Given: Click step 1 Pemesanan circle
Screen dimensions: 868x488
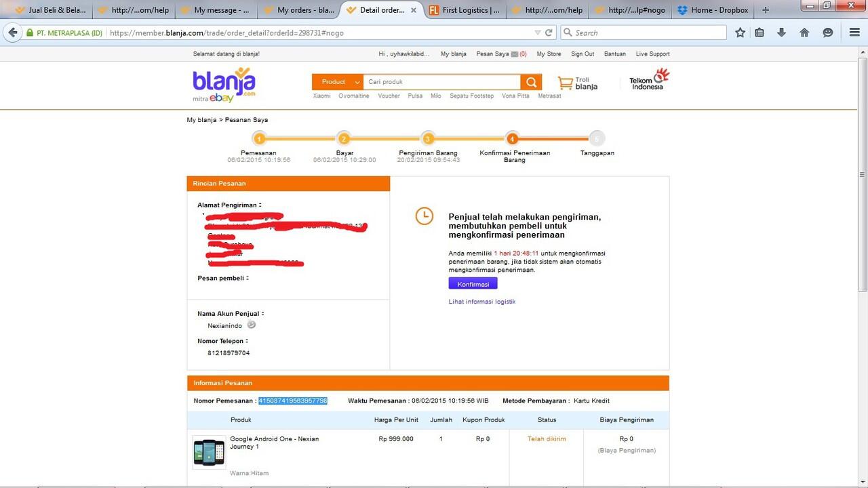Looking at the screenshot, I should coord(259,139).
